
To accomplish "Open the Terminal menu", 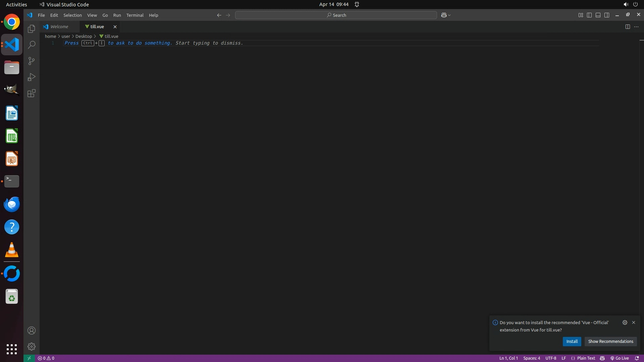I will click(135, 15).
